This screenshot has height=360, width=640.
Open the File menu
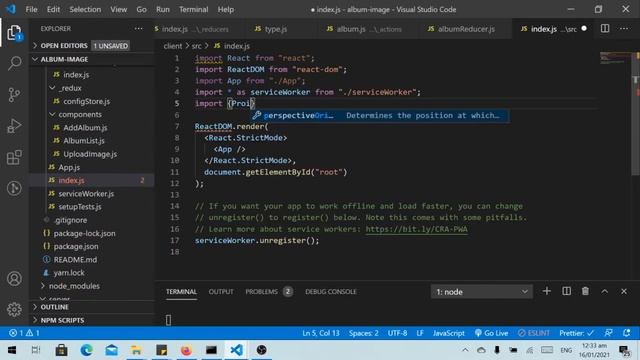pyautogui.click(x=31, y=9)
